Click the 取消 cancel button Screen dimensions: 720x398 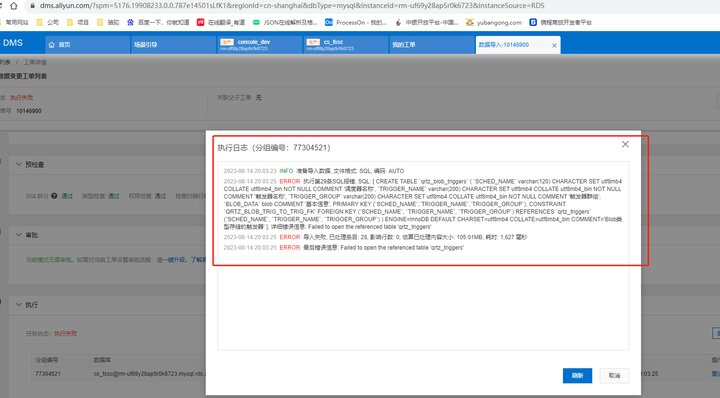614,376
